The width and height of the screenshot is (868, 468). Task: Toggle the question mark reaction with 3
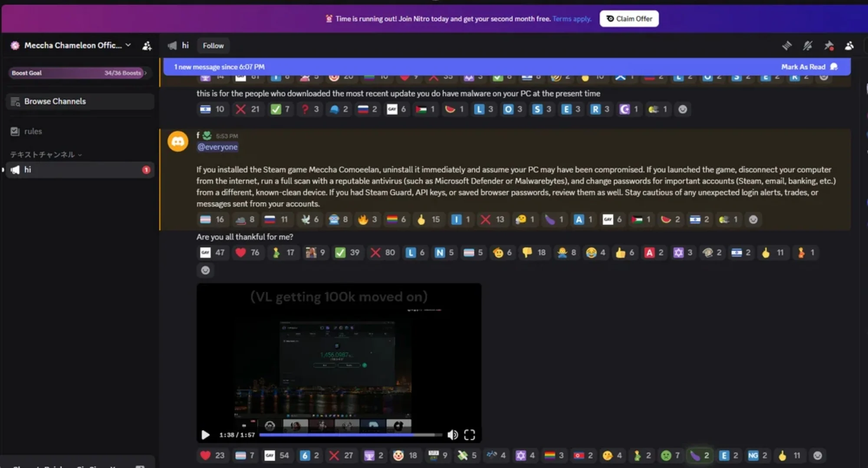click(310, 109)
